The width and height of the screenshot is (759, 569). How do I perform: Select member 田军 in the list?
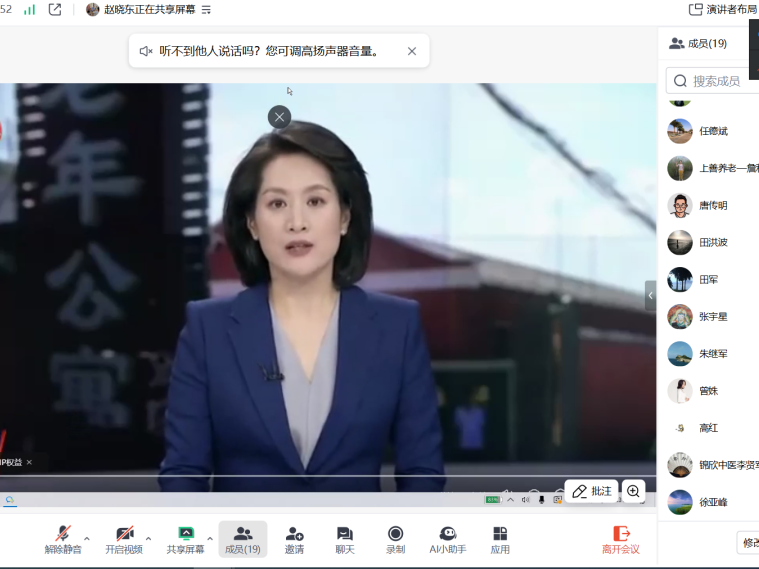click(711, 280)
